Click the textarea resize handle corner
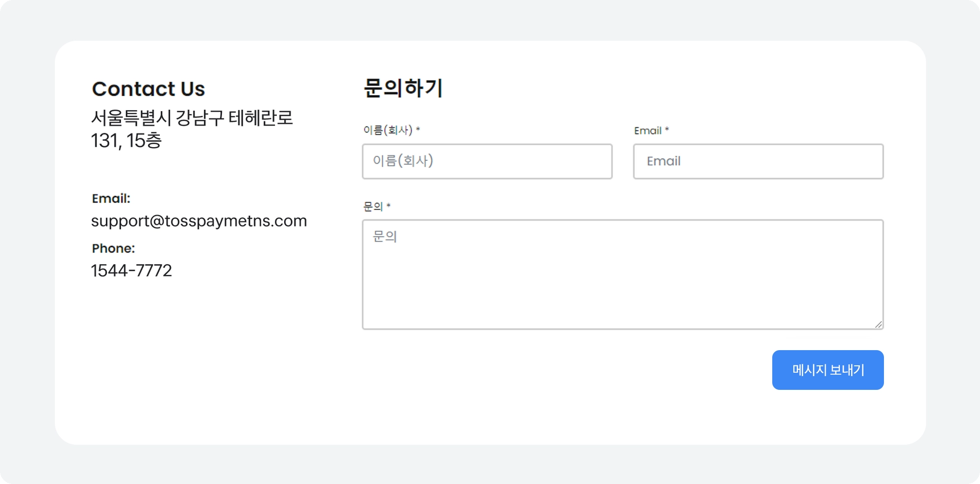 pos(879,325)
